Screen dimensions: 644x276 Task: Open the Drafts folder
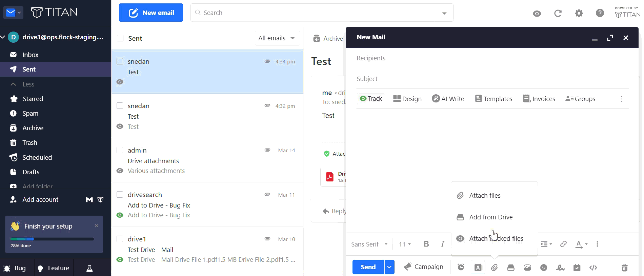(56, 172)
